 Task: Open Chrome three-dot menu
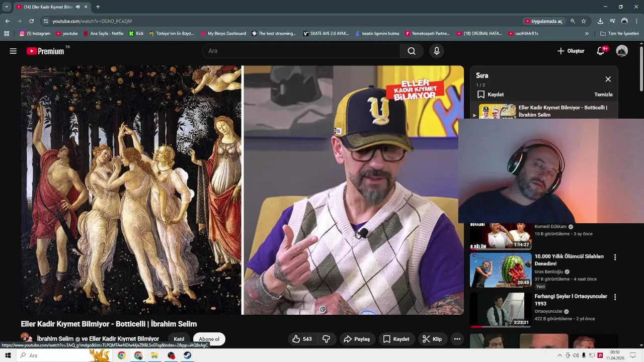pos(636,21)
